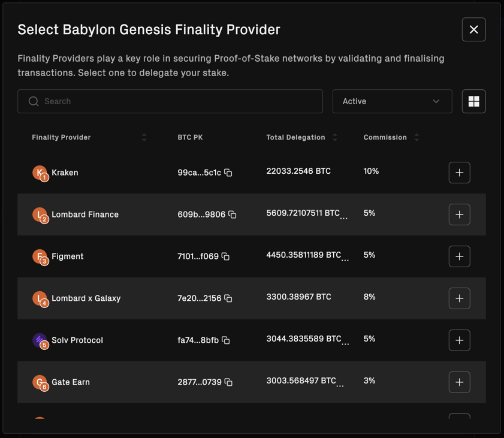
Task: Sort by the Total Delegation column
Action: [334, 137]
